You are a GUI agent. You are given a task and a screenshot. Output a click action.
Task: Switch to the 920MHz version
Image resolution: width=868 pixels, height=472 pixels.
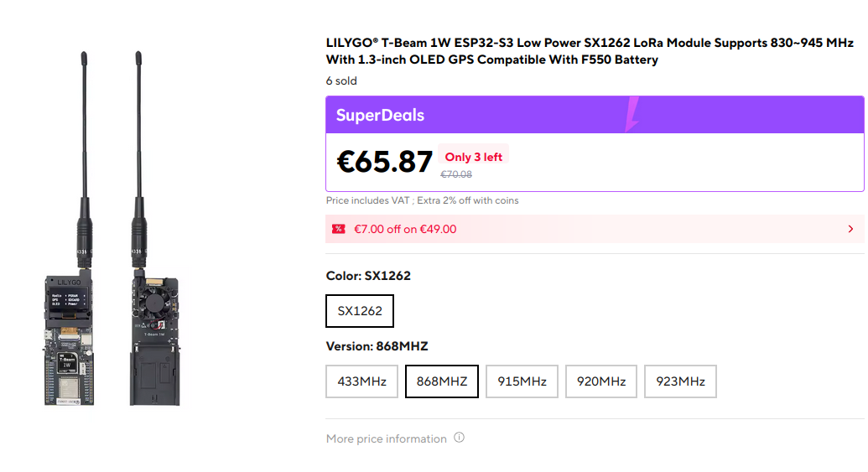[601, 381]
